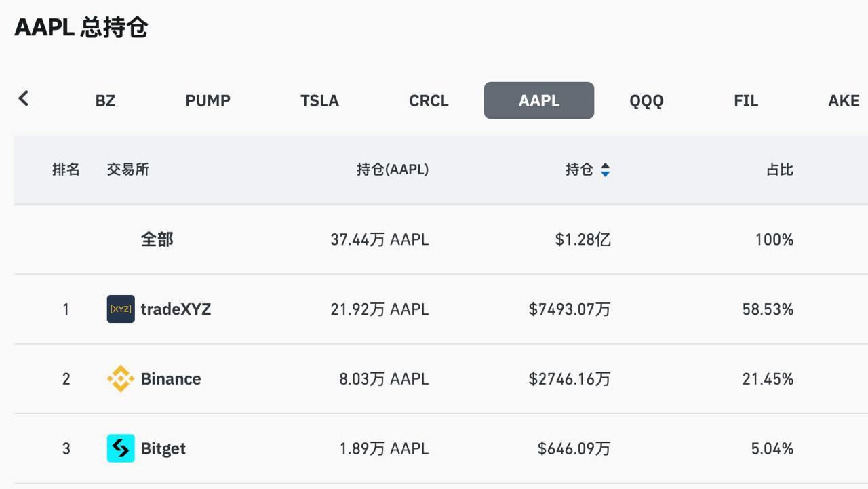868x489 pixels.
Task: Select the AKE tab
Action: [844, 100]
